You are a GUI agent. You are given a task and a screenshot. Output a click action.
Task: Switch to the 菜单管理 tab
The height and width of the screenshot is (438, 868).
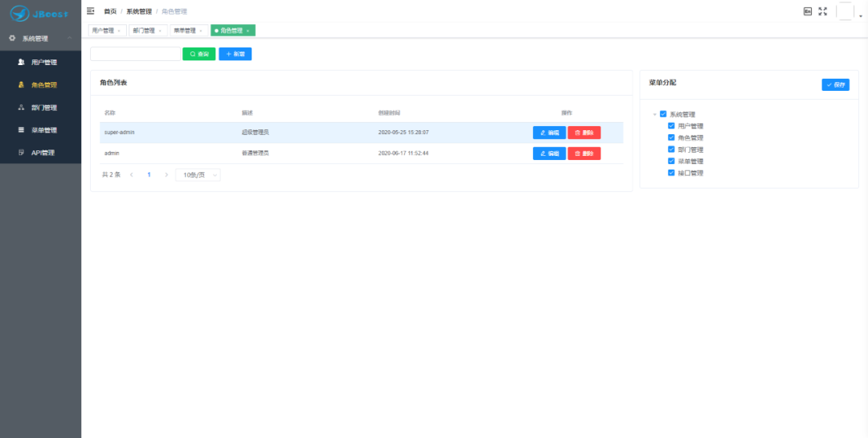(x=185, y=31)
